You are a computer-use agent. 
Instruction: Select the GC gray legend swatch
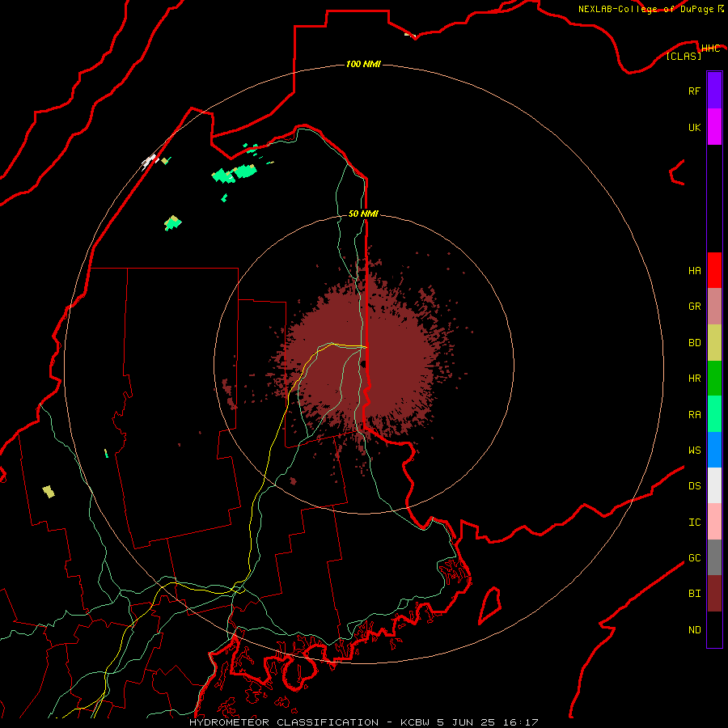714,557
